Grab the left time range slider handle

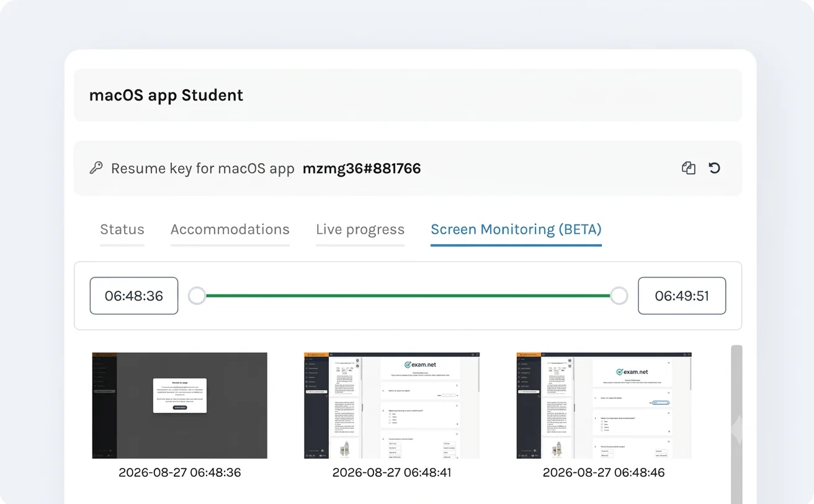[197, 296]
